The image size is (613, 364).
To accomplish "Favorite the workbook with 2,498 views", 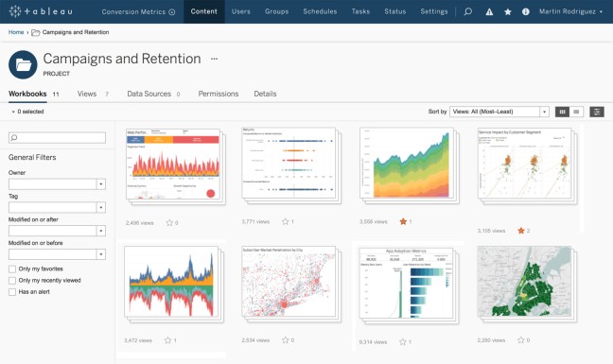I will point(169,222).
